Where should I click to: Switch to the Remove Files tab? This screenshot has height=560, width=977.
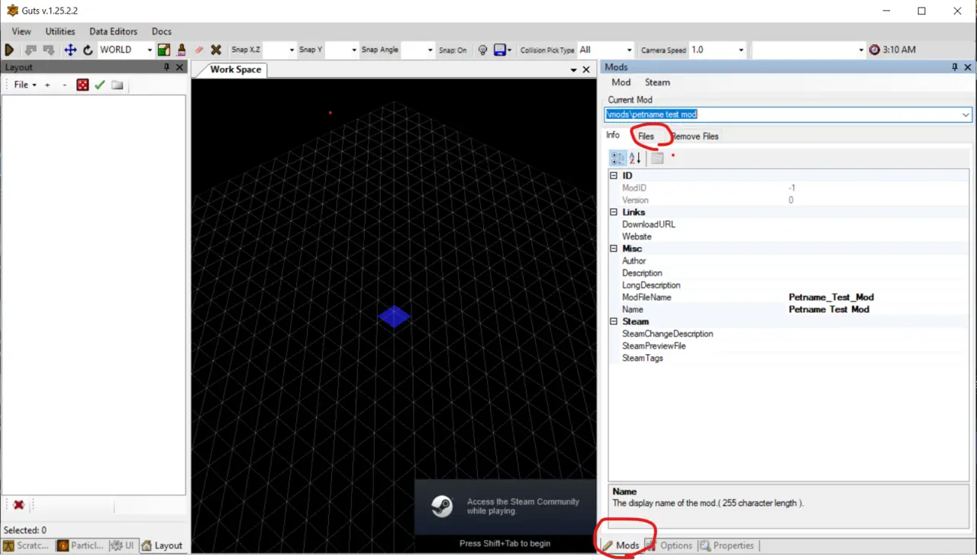pyautogui.click(x=695, y=136)
